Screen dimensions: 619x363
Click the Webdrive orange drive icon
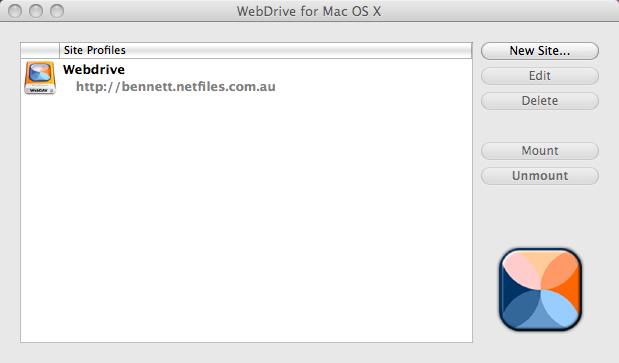[40, 77]
